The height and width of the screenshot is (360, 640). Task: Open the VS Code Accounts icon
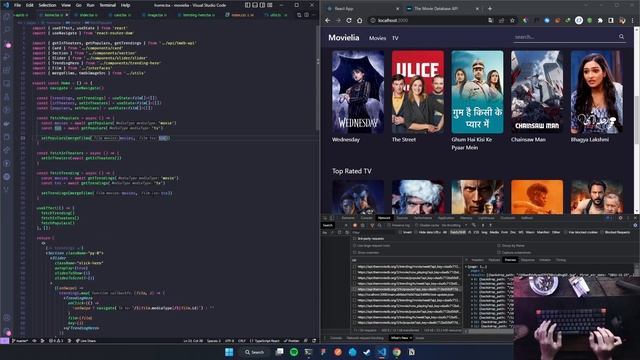7,317
